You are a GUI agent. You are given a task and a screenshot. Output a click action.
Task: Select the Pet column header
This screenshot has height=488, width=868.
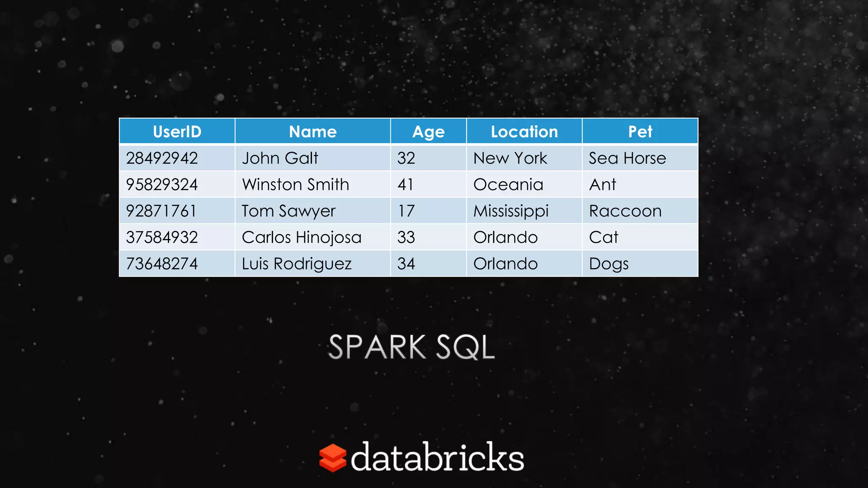640,132
